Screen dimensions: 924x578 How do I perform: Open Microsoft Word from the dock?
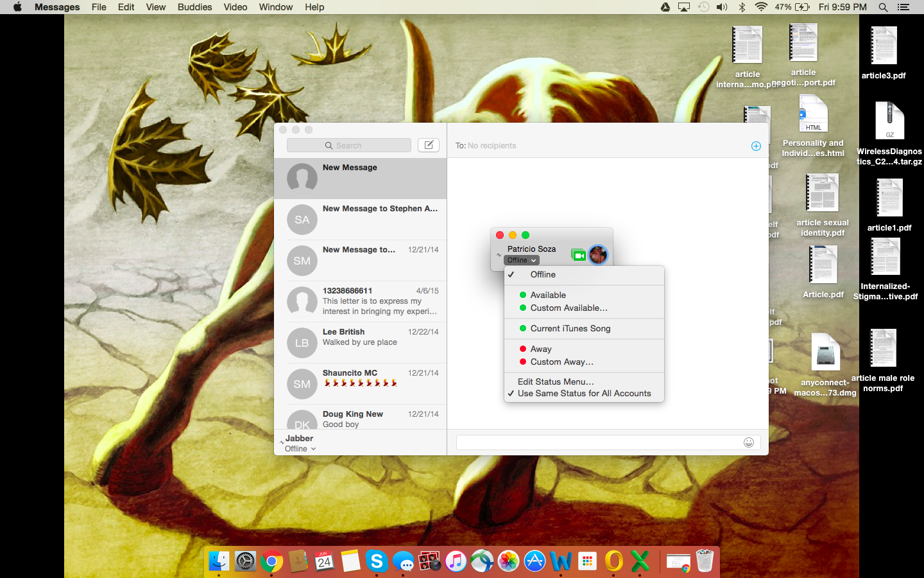[561, 561]
